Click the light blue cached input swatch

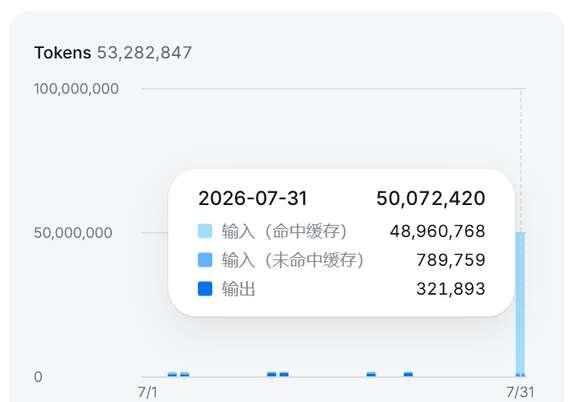tap(205, 231)
